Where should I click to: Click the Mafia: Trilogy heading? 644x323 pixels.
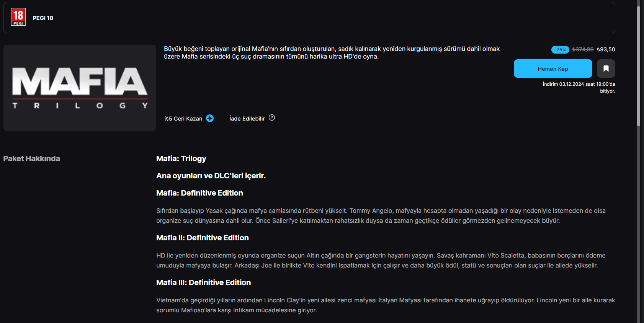[181, 158]
